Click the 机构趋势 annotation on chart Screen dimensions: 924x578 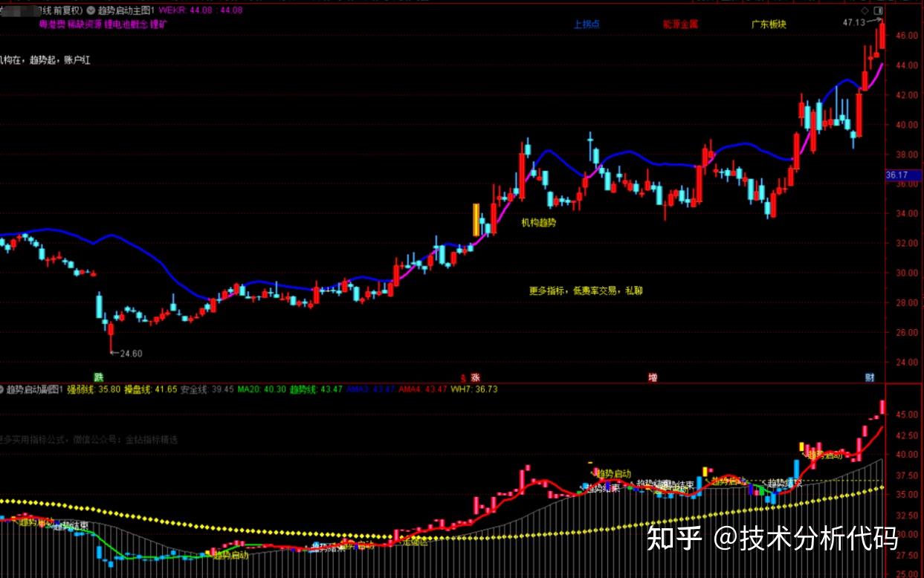(x=538, y=222)
